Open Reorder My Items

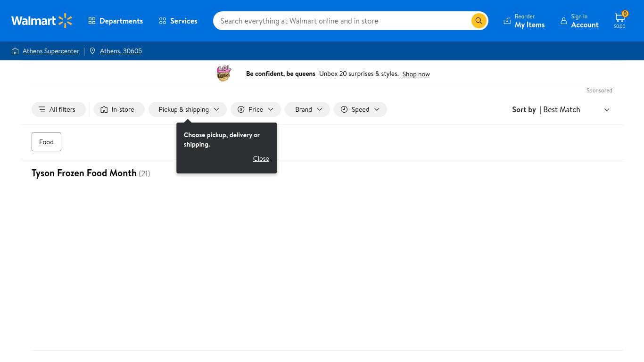tap(524, 21)
